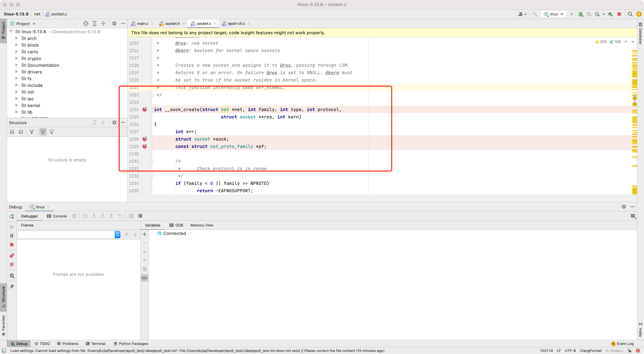Switch to the epoll-ctl.c tab
Screen dimensions: 644x354
point(236,23)
